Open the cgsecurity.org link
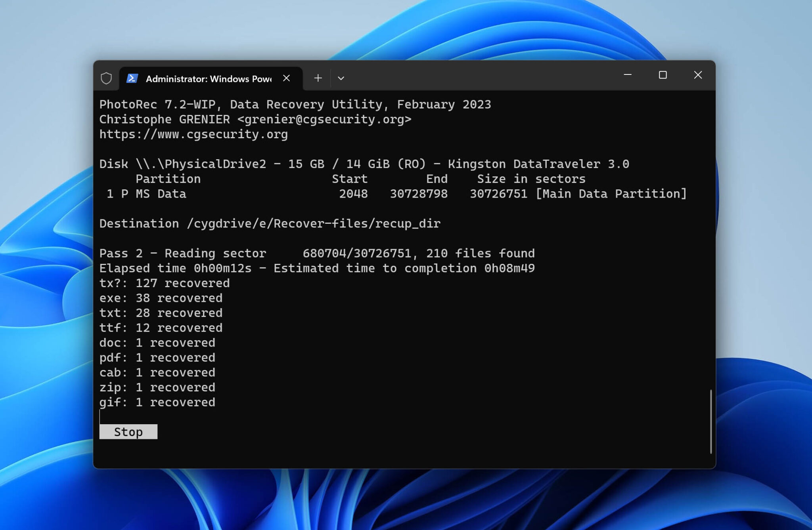This screenshot has width=812, height=530. pyautogui.click(x=194, y=134)
